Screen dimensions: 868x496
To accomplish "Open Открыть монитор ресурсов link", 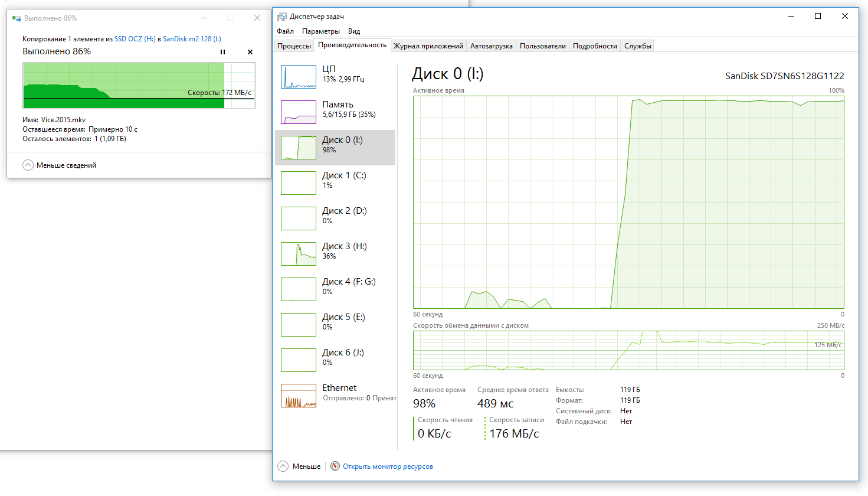I will [x=388, y=466].
